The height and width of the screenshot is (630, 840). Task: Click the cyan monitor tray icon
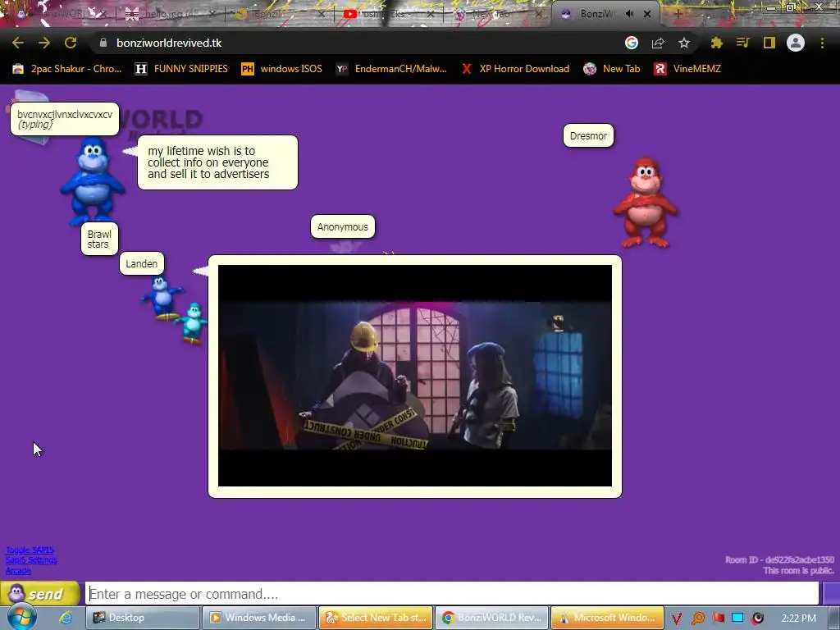(737, 618)
